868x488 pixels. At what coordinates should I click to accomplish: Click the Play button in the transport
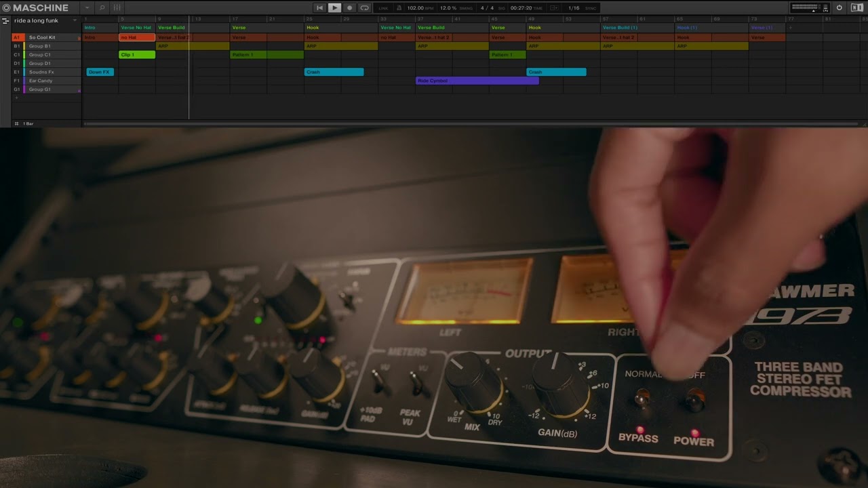[335, 7]
